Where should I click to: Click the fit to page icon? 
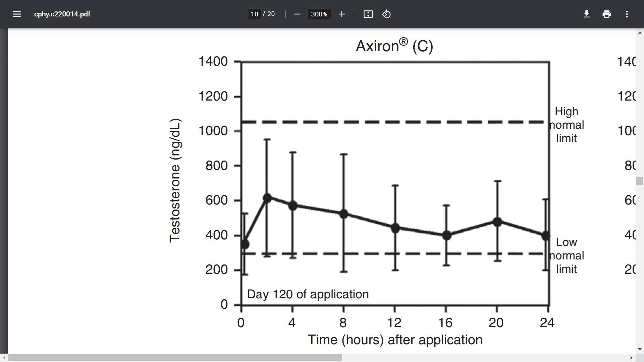[x=368, y=14]
